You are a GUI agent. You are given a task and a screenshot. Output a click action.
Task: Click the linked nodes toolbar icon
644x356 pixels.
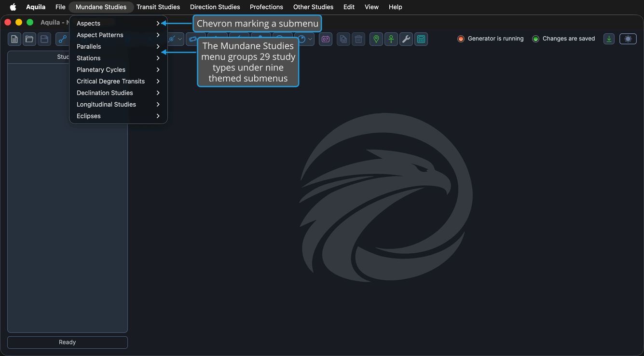62,39
